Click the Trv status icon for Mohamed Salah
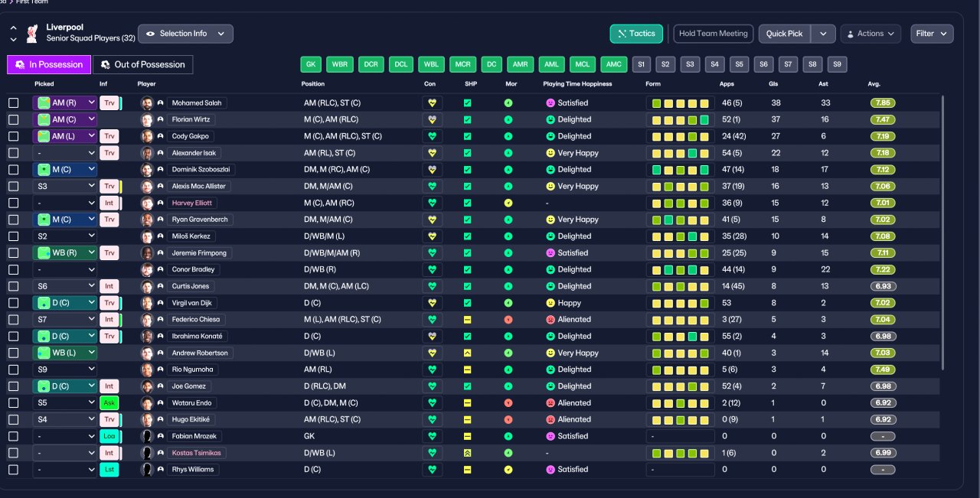Viewport: 980px width, 498px height. click(x=109, y=103)
